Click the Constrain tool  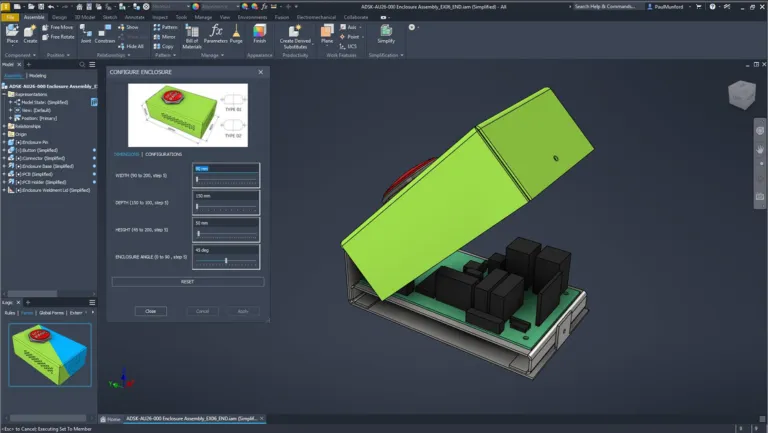(x=104, y=34)
